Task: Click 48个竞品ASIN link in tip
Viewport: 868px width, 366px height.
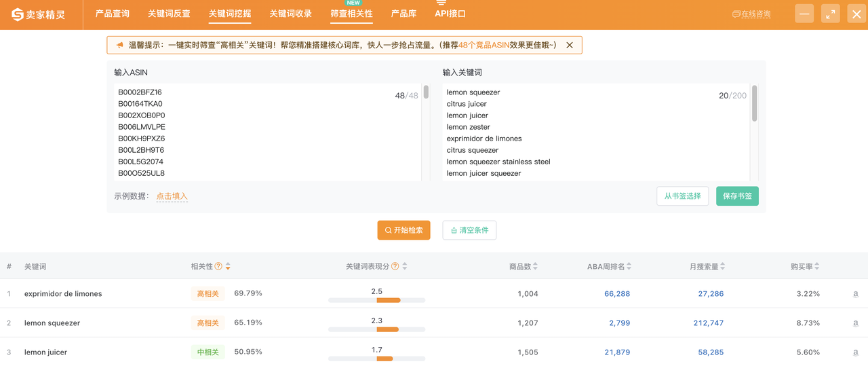Action: point(485,45)
